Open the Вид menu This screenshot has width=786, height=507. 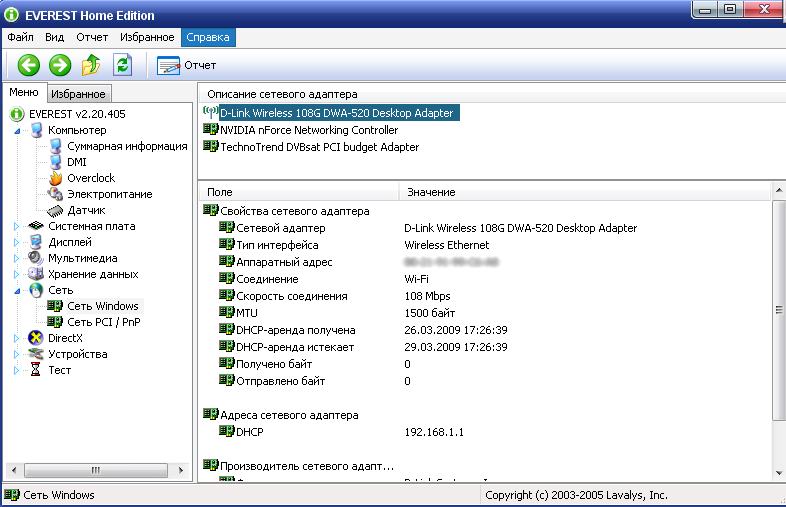point(55,37)
